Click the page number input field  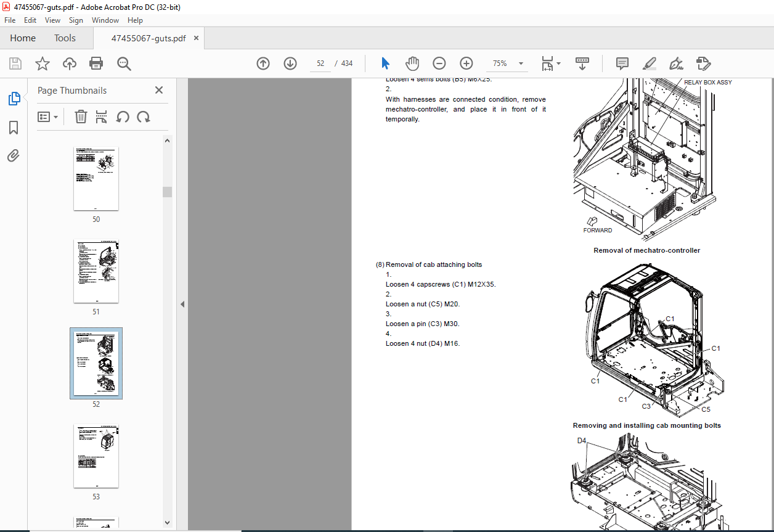coord(320,63)
